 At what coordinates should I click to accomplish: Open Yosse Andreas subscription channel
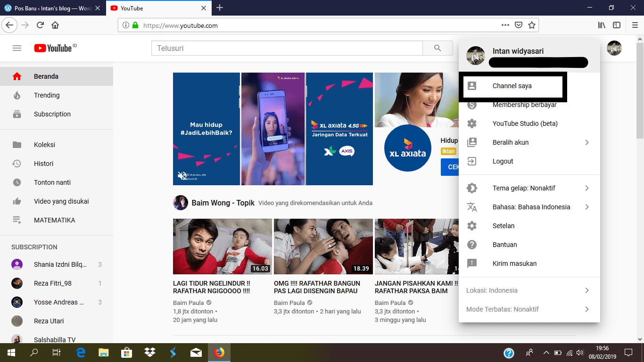click(57, 302)
